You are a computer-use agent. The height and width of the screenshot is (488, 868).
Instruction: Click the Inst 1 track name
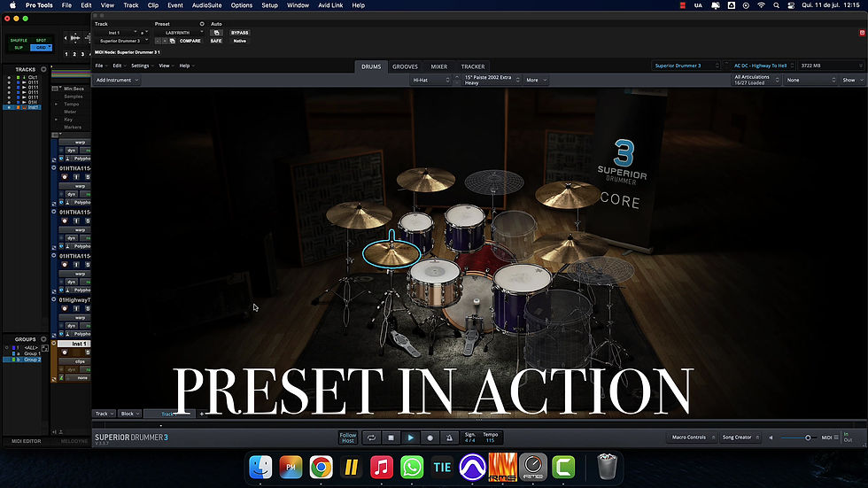click(74, 345)
